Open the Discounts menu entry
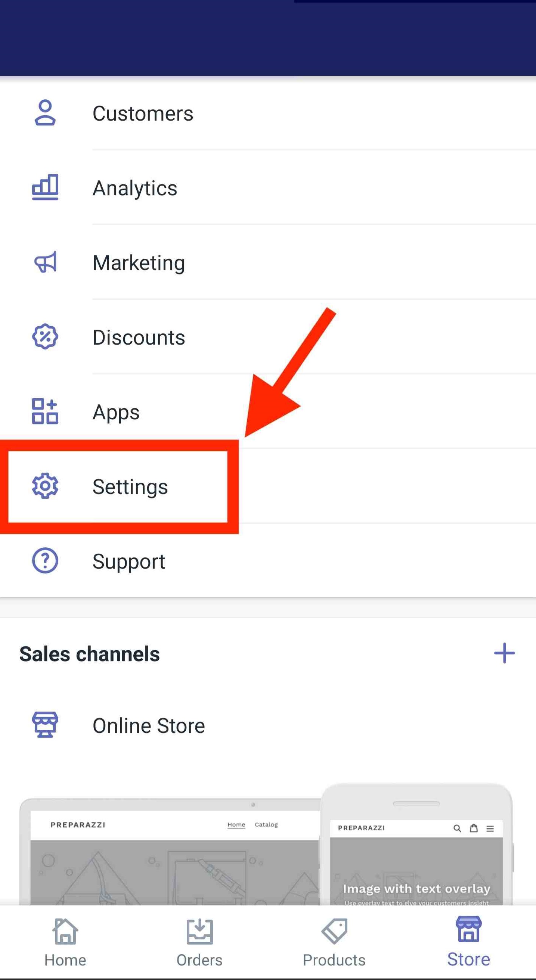This screenshot has height=980, width=536. 268,337
